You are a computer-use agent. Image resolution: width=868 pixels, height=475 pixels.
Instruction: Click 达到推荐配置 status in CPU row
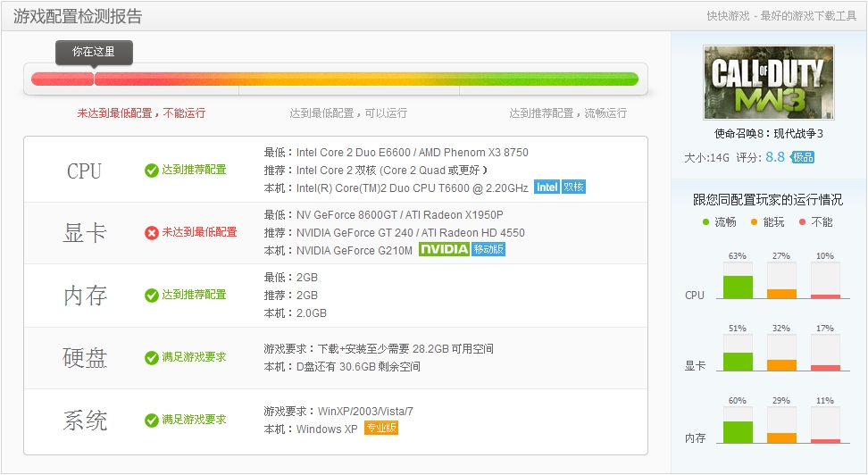tap(194, 170)
